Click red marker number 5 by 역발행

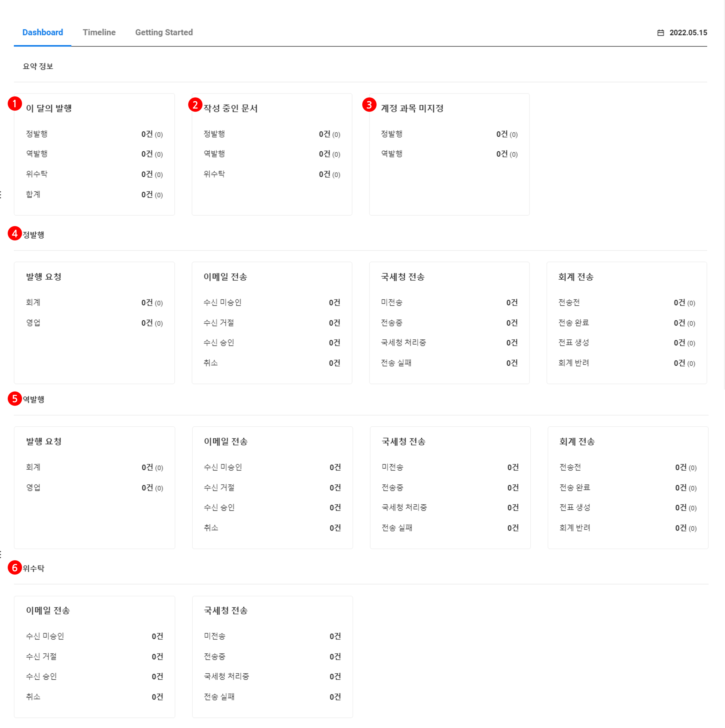tap(15, 398)
